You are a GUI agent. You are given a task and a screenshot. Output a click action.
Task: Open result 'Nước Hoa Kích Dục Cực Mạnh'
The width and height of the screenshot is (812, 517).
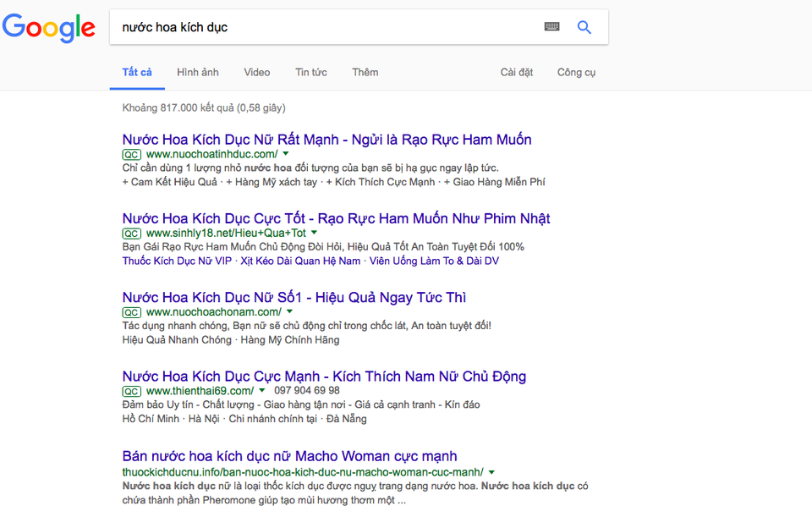coord(324,377)
